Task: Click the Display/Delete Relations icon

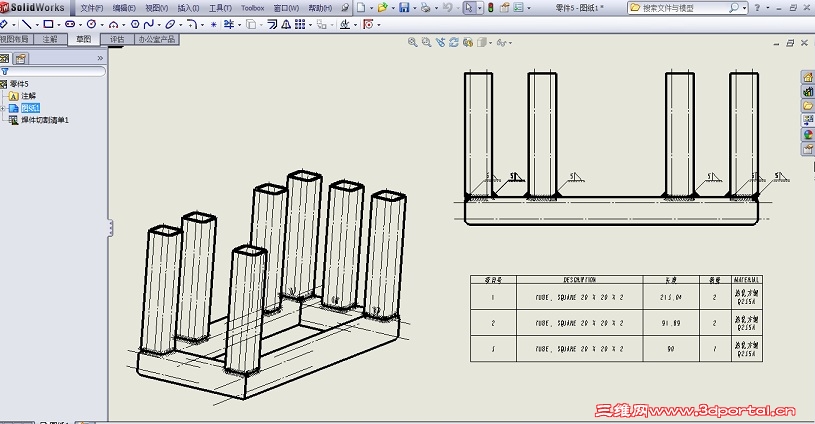Action: (345, 24)
